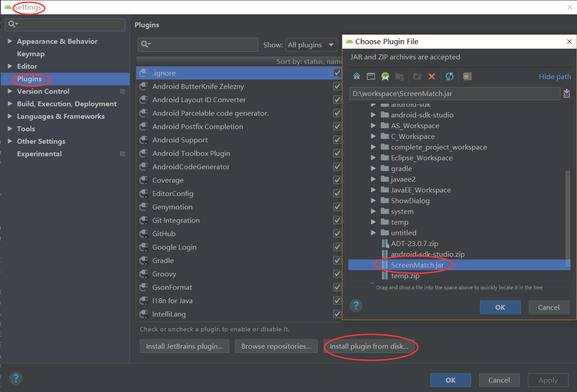
Task: Disable Git Integration plugin checkbox
Action: pyautogui.click(x=337, y=220)
